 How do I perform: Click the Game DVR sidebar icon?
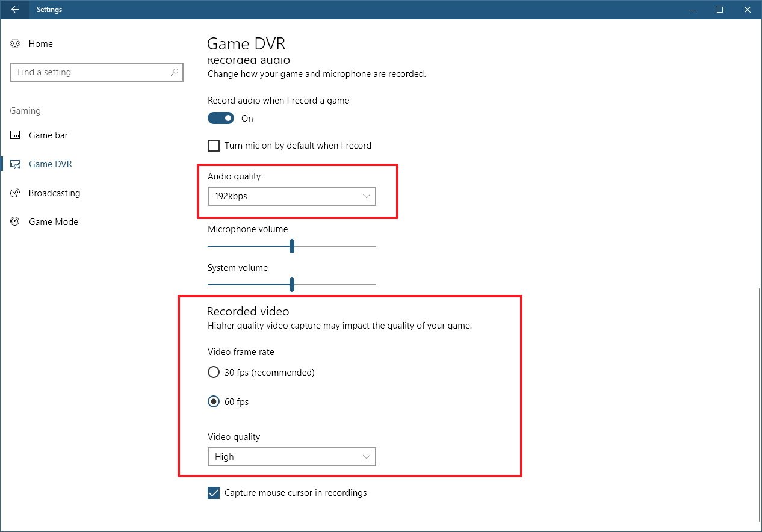pyautogui.click(x=16, y=164)
